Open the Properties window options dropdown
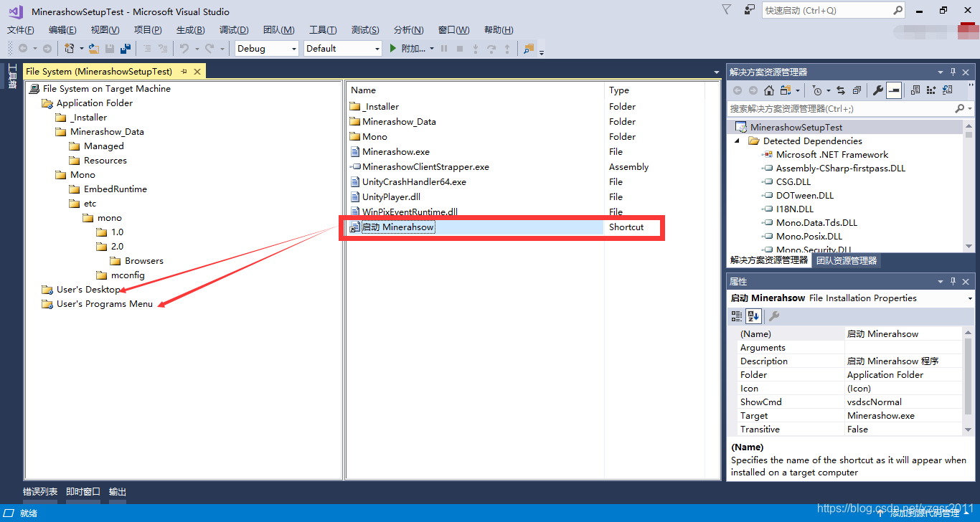 pyautogui.click(x=941, y=281)
